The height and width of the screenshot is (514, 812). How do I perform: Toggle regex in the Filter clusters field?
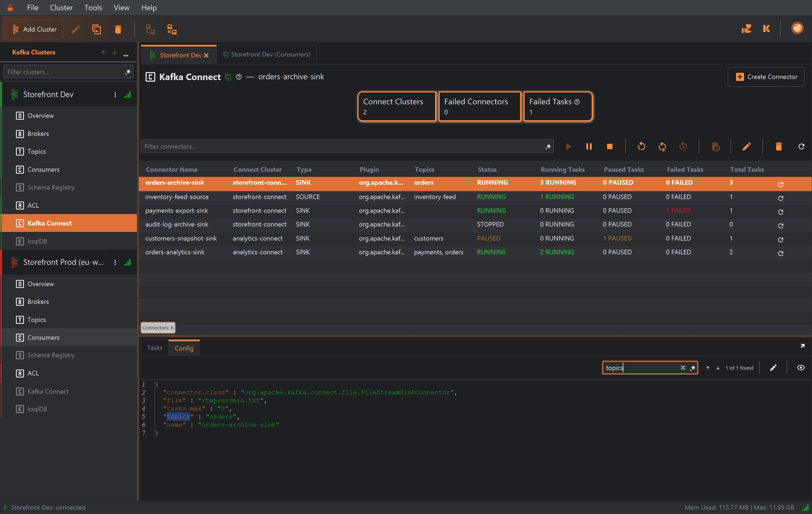pos(128,72)
